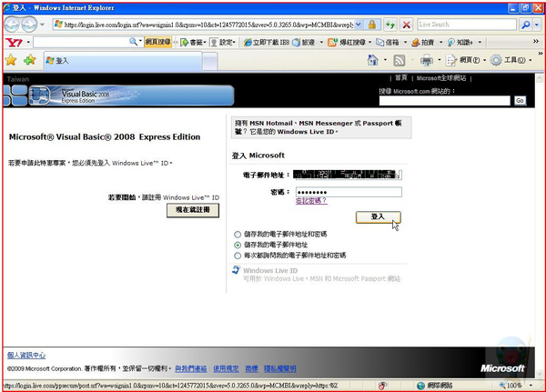Open the 忘記密碼? forgot password link

(311, 201)
